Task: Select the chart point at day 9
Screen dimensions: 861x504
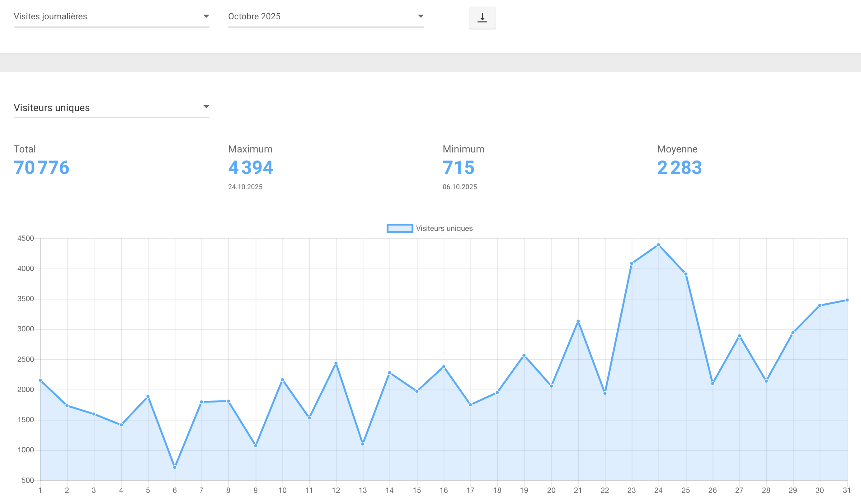Action: [256, 446]
